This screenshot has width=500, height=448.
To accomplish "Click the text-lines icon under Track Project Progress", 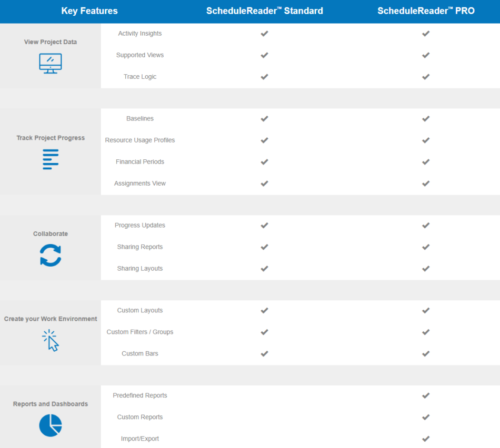I will point(51,159).
